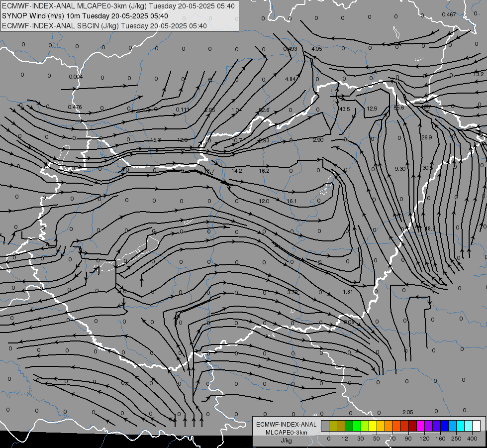Click the map value '26.9'

tap(426, 137)
